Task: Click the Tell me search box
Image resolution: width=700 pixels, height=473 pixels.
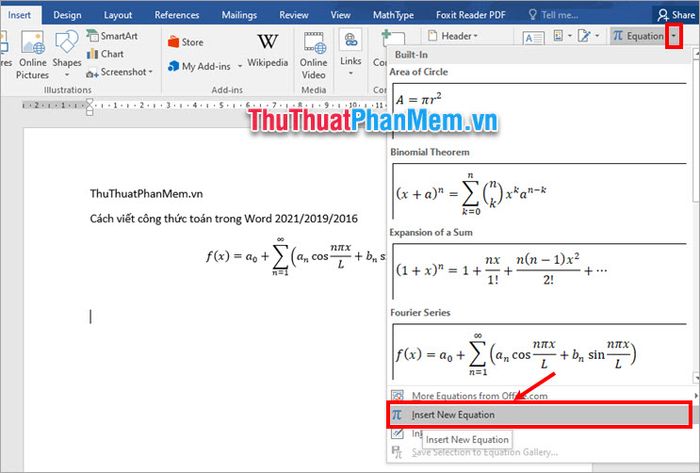Action: [x=554, y=15]
